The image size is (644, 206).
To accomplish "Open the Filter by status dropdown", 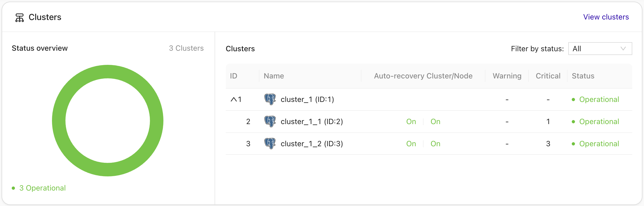I will (600, 49).
